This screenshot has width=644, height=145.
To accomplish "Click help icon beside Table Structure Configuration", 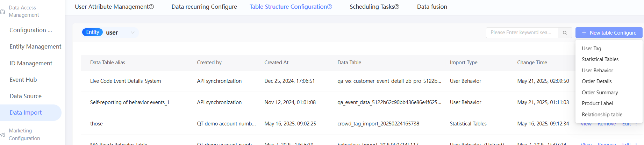I will pyautogui.click(x=330, y=7).
